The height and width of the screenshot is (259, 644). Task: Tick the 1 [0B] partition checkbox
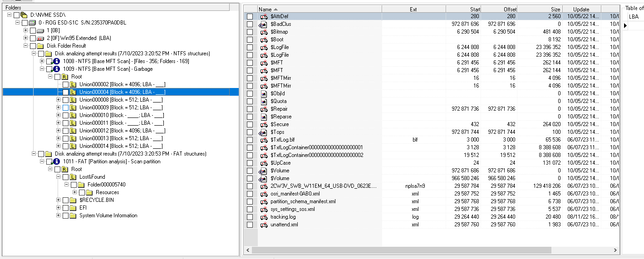33,30
